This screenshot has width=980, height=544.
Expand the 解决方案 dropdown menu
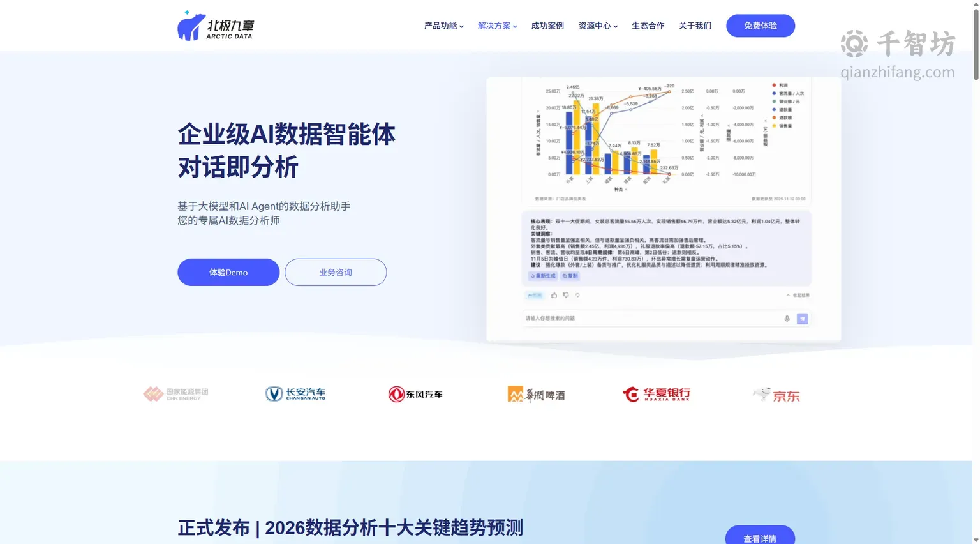(x=498, y=26)
